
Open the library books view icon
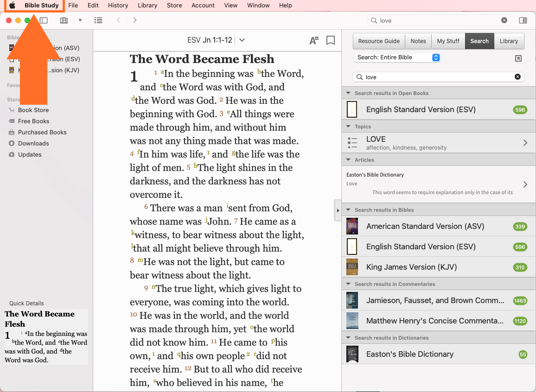[64, 20]
